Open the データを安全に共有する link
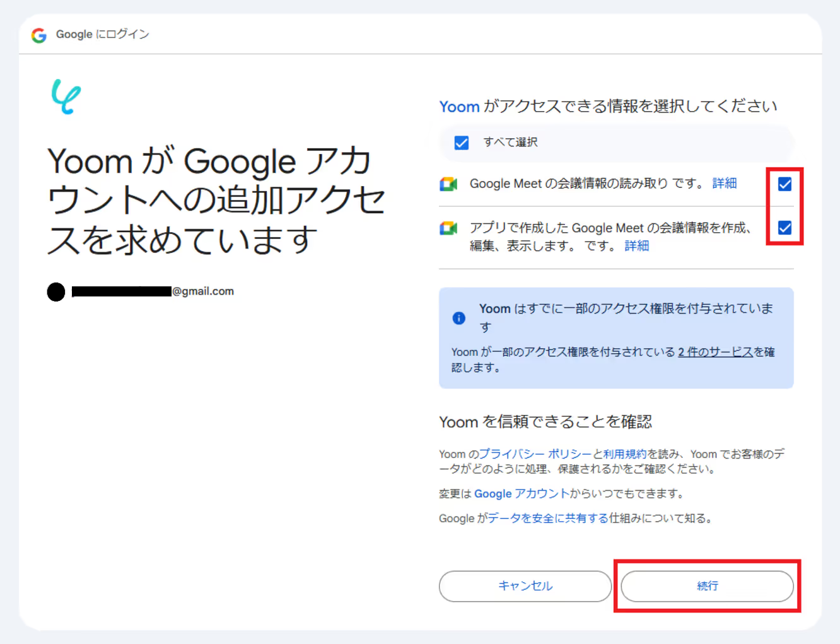 pyautogui.click(x=548, y=518)
